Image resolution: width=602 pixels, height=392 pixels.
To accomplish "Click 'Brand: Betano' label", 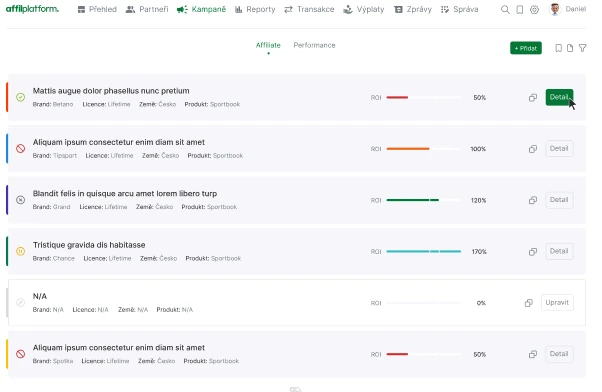I will [x=53, y=104].
